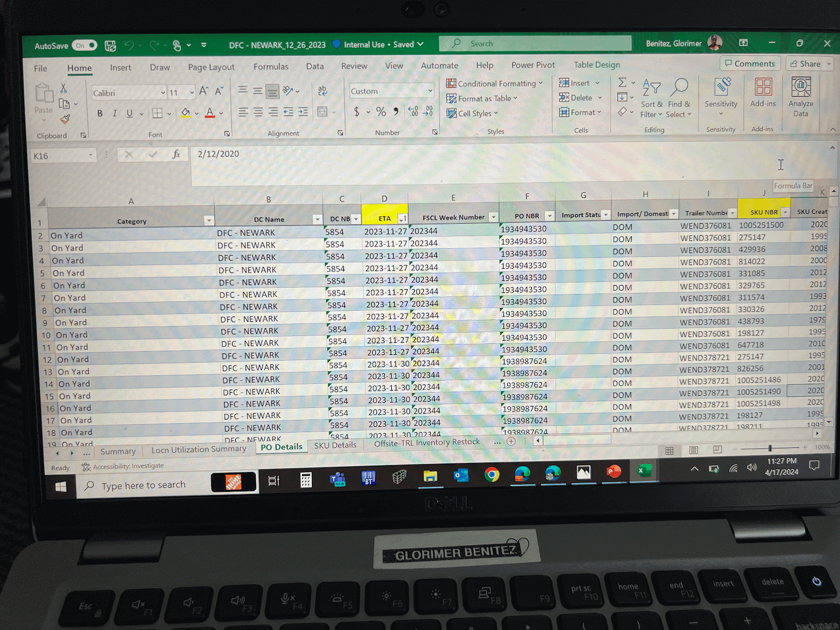Click the Font Color A icon
840x630 pixels.
click(x=210, y=113)
